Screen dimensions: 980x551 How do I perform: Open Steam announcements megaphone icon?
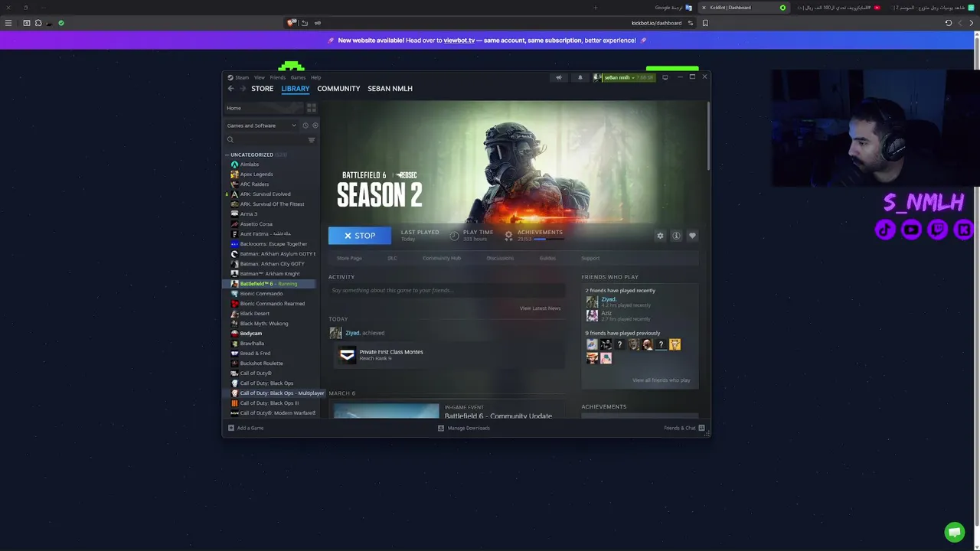coord(558,77)
